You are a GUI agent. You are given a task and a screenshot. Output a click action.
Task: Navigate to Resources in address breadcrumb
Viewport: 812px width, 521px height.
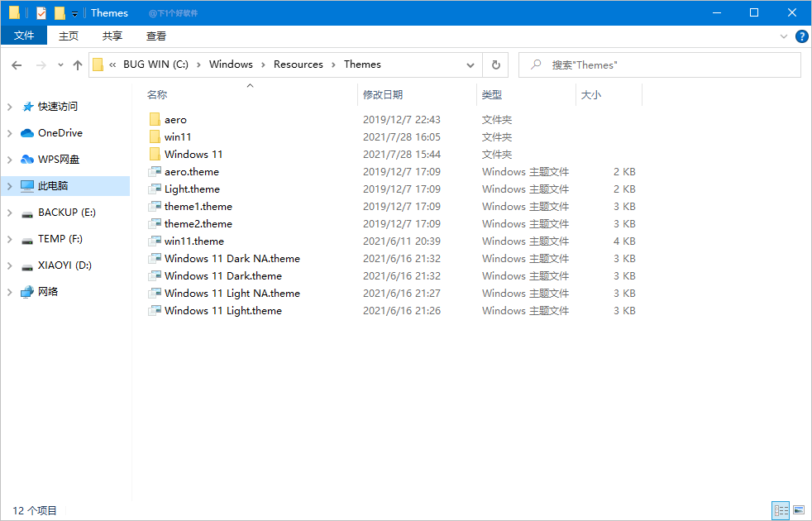[299, 65]
